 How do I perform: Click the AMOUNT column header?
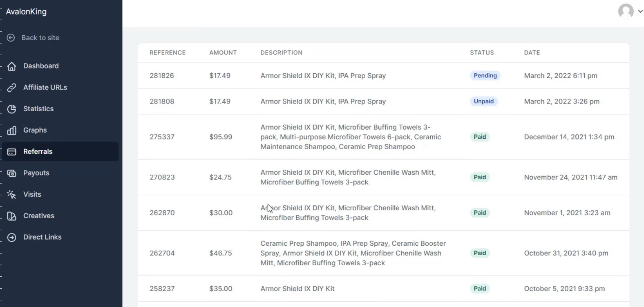pos(223,53)
